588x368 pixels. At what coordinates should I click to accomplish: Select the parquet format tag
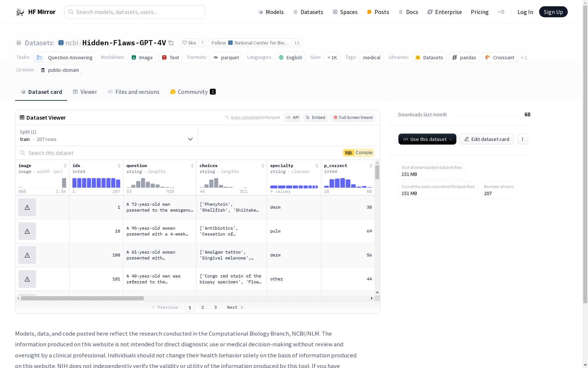(x=226, y=57)
